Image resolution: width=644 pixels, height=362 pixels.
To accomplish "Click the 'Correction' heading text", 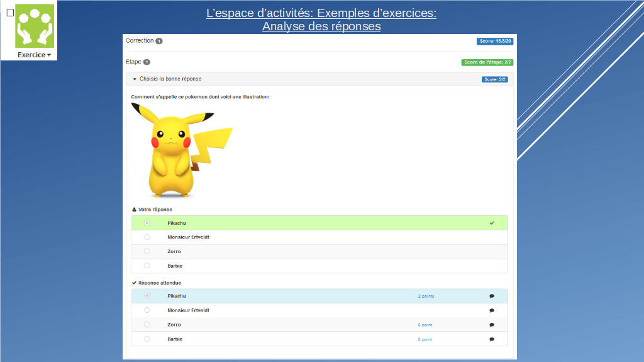I will click(140, 41).
